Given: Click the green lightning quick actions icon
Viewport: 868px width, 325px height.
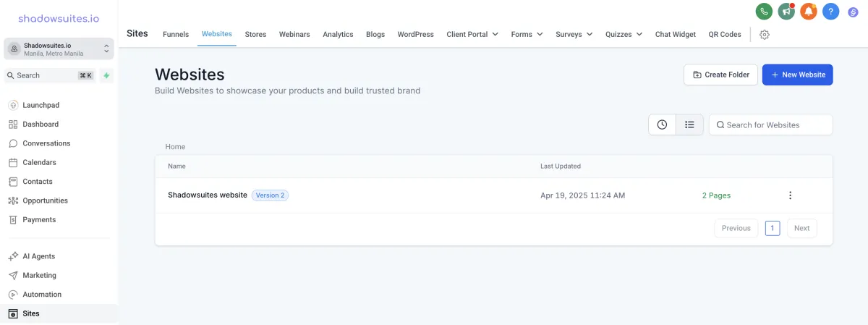Looking at the screenshot, I should coord(106,75).
